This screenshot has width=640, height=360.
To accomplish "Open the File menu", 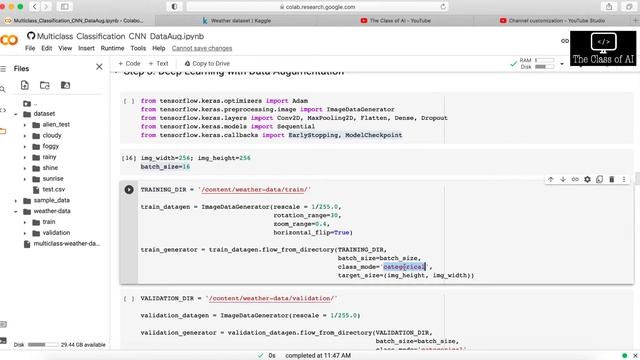I will click(x=30, y=48).
